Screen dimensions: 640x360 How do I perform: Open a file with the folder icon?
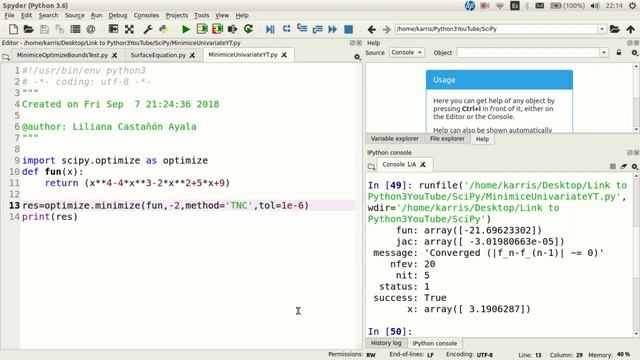28,29
